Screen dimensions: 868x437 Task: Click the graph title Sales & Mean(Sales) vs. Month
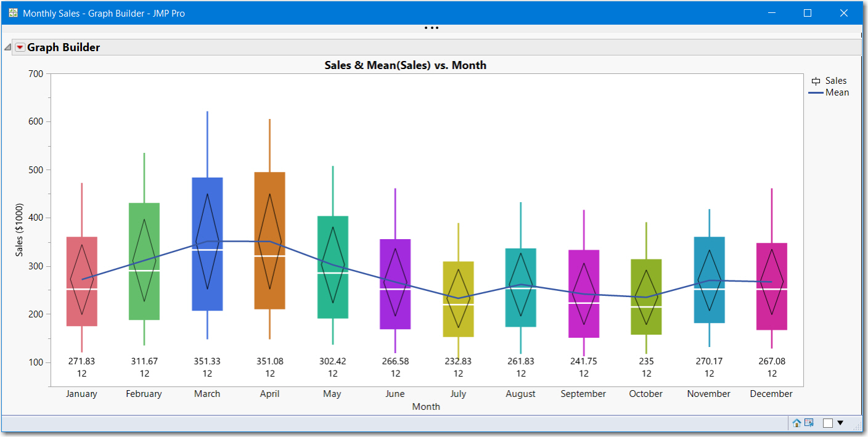[x=406, y=65]
